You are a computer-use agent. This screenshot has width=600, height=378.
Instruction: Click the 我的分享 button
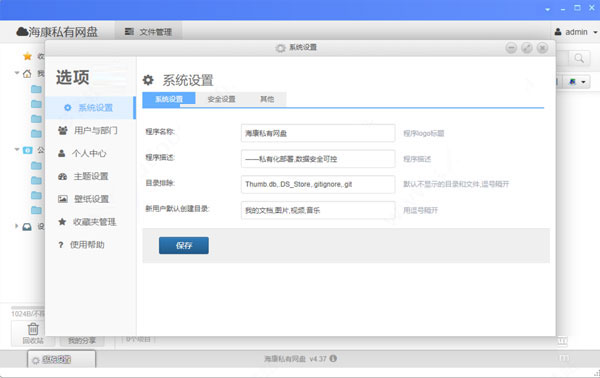(82, 340)
